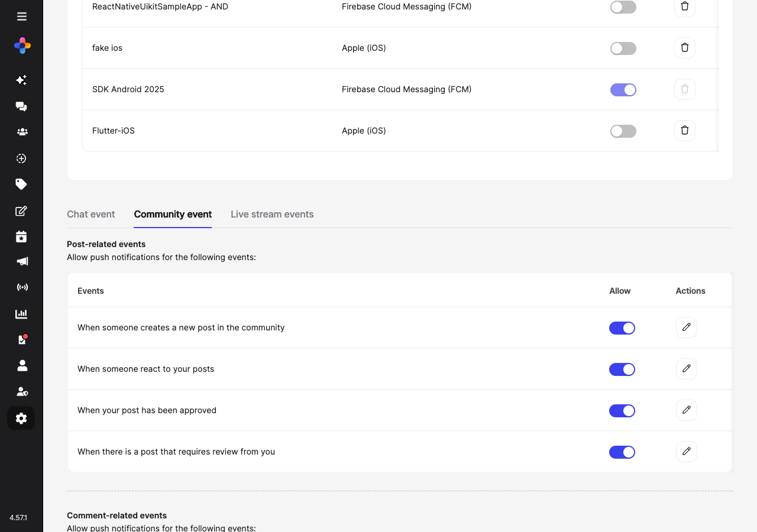View analytics via the bar chart icon
757x532 pixels.
coord(21,314)
